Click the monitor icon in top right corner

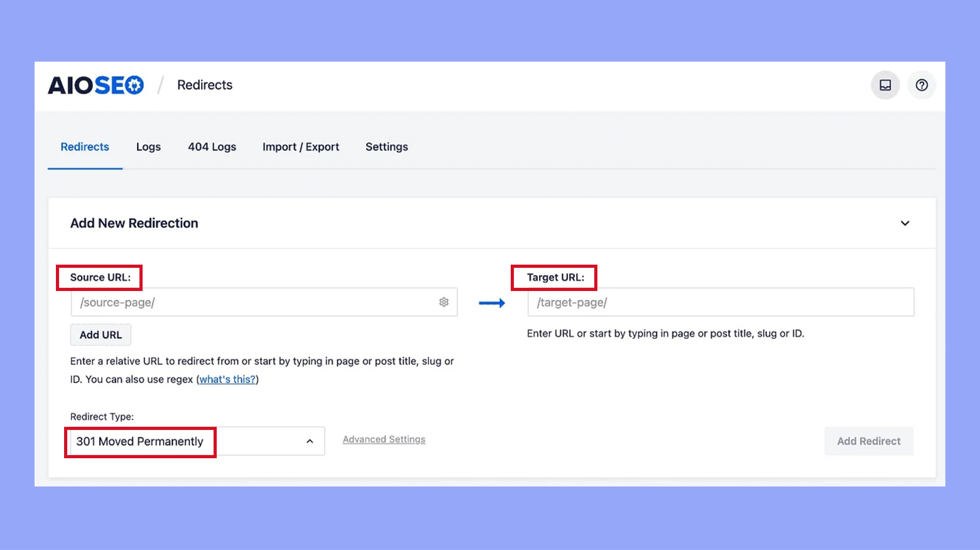[885, 85]
